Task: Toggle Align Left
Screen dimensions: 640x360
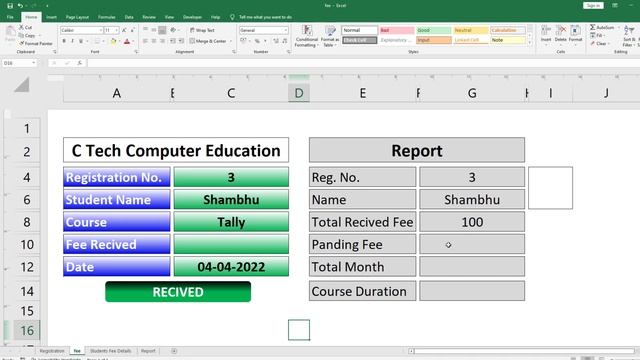Action: (145, 41)
